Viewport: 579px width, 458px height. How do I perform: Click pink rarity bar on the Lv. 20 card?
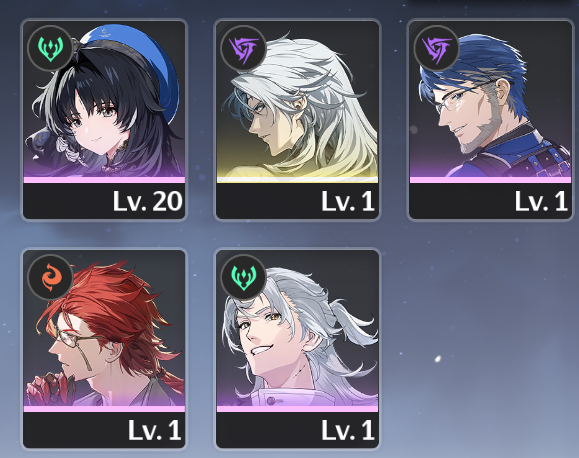click(104, 180)
